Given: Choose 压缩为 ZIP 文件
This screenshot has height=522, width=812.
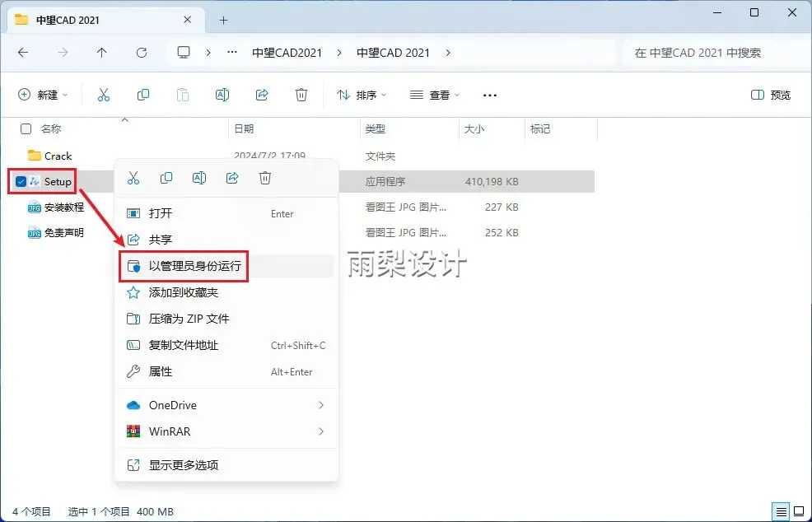Looking at the screenshot, I should [226, 319].
